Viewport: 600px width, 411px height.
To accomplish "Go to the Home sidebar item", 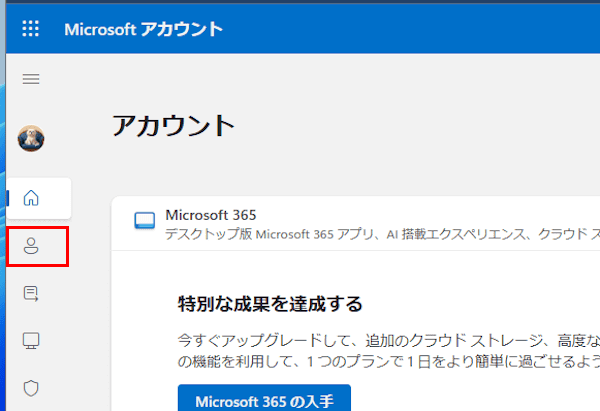I will click(38, 198).
